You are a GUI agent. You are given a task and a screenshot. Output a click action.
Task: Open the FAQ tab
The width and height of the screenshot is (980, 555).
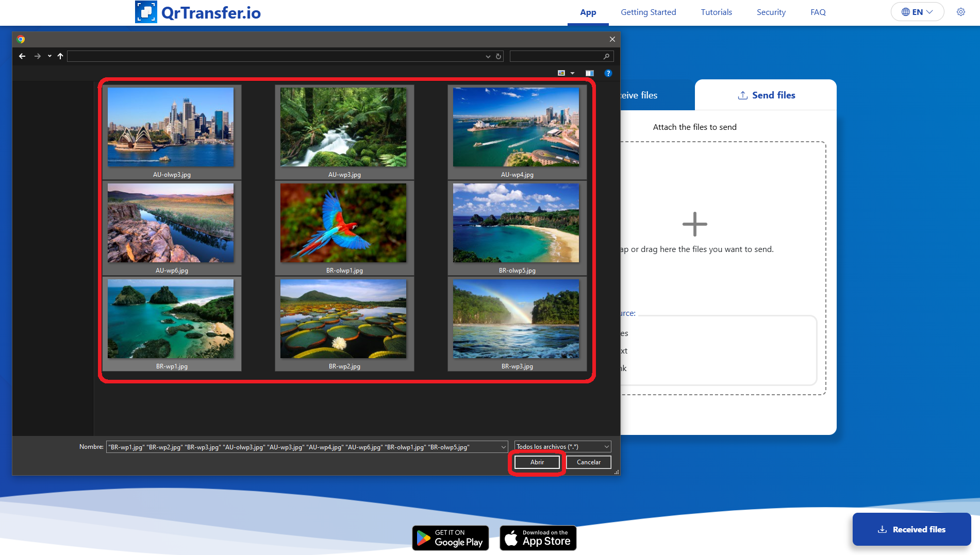click(x=818, y=12)
